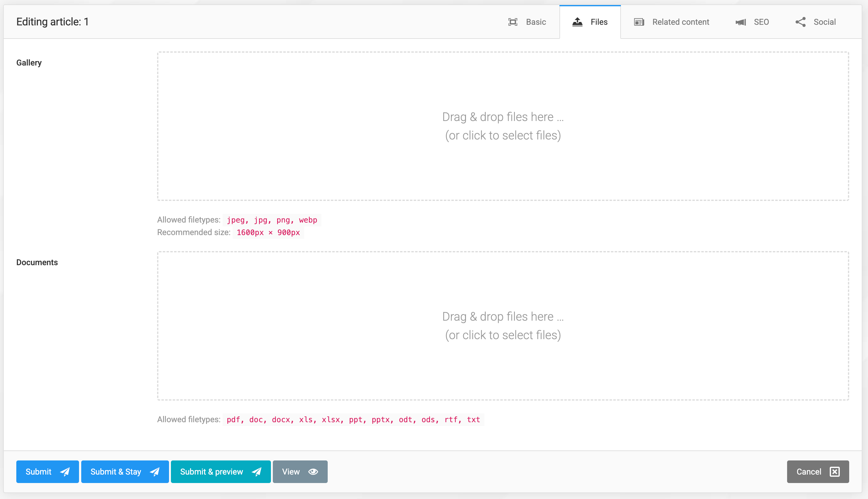Click the Files tab upload icon

577,22
